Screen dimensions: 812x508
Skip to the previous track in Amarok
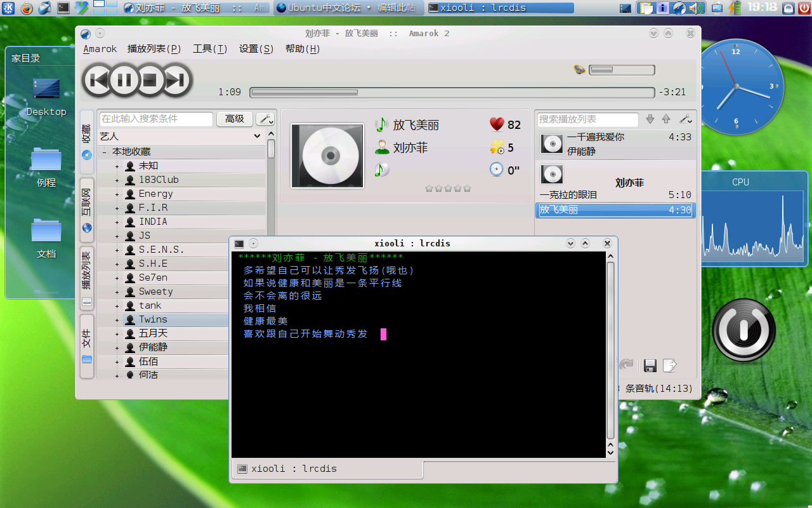pos(98,80)
